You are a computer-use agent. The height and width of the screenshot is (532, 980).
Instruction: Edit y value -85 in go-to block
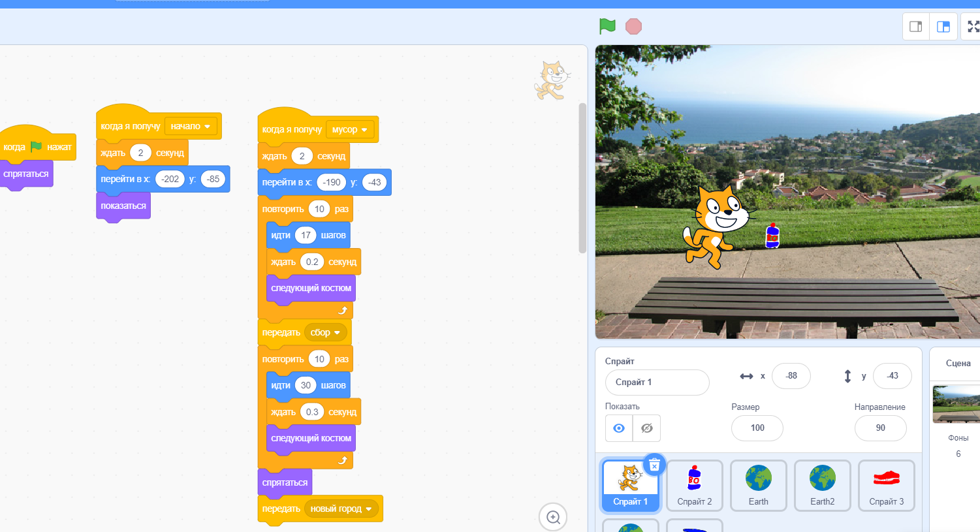click(213, 180)
